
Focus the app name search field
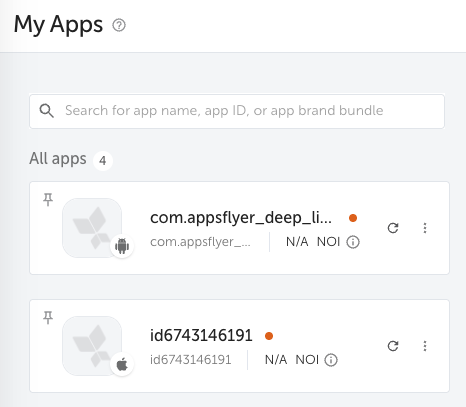pos(237,111)
